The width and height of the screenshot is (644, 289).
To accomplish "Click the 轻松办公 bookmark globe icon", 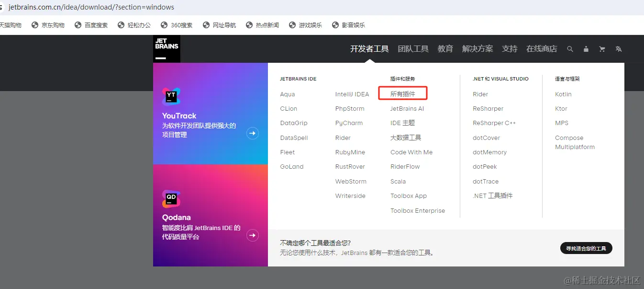I will point(121,25).
